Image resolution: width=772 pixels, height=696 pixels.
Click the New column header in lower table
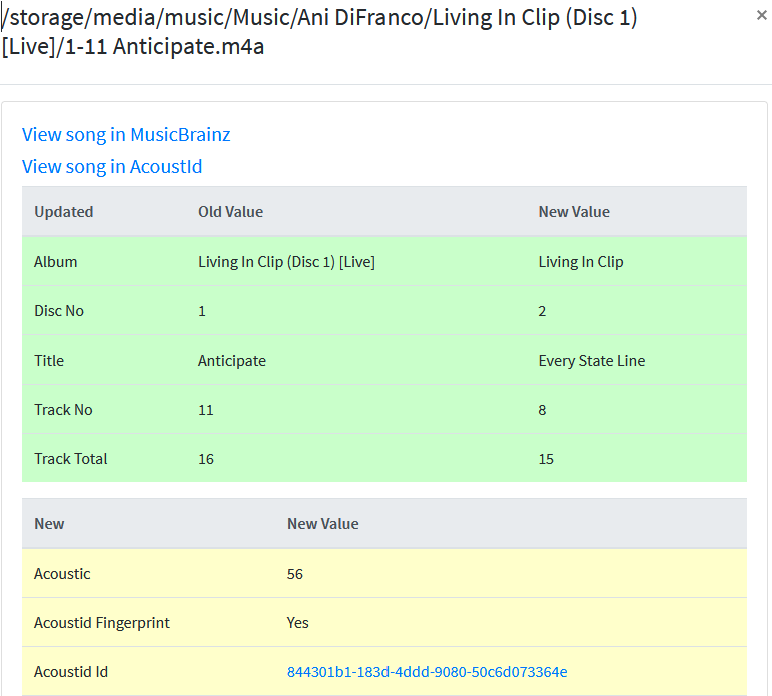point(49,524)
